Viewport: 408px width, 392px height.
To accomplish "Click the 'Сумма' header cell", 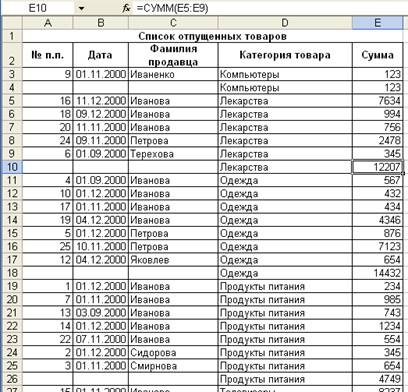I will (x=377, y=55).
